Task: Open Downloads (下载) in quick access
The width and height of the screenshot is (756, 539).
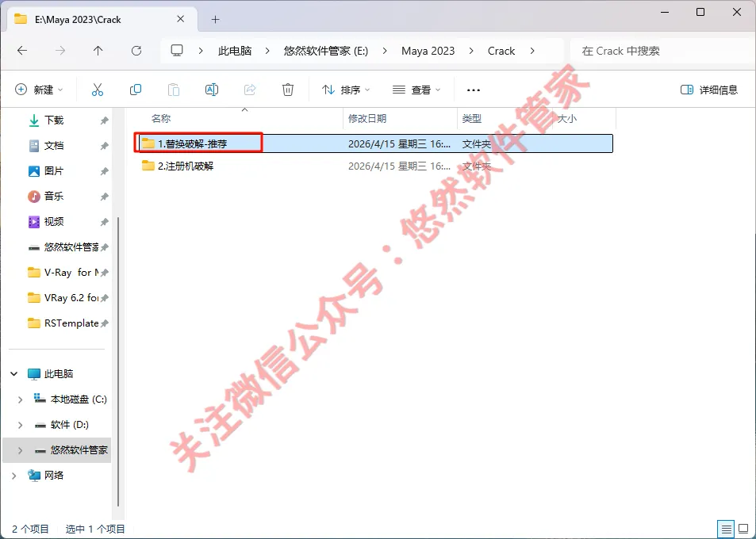Action: click(54, 120)
